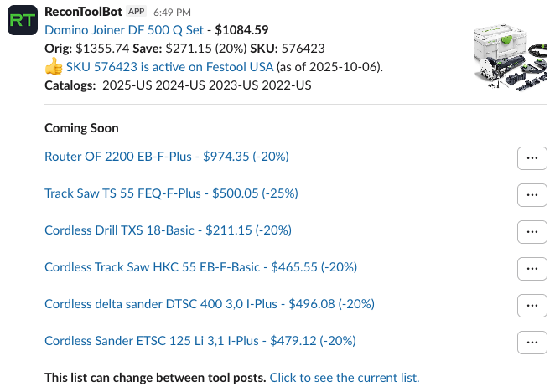The height and width of the screenshot is (392, 555).
Task: Click the thumbs up emoji icon
Action: [53, 67]
